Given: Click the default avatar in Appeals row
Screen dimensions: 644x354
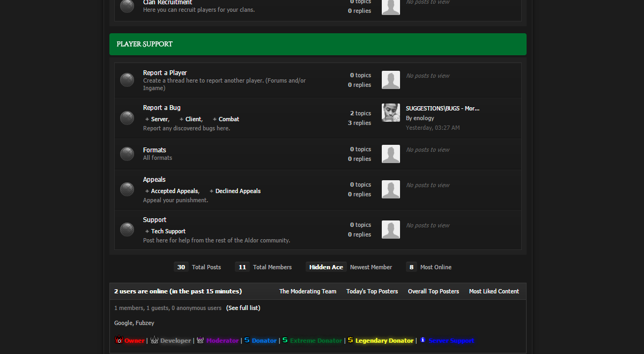Looking at the screenshot, I should tap(391, 189).
